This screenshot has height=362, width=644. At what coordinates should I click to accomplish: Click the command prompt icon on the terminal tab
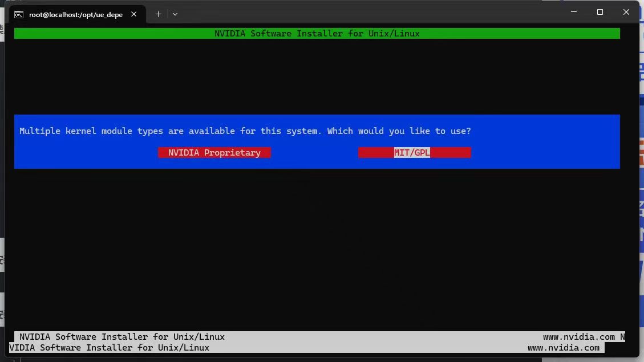pos(19,14)
